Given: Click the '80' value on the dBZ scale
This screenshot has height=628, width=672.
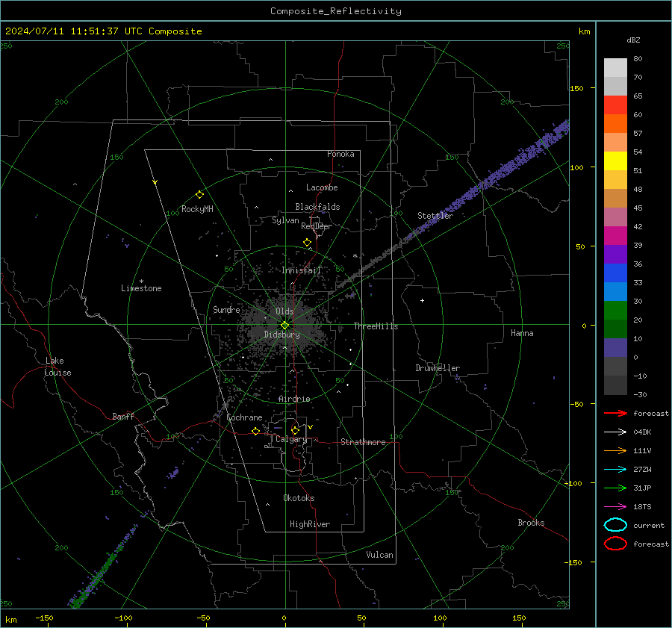Looking at the screenshot, I should (638, 59).
